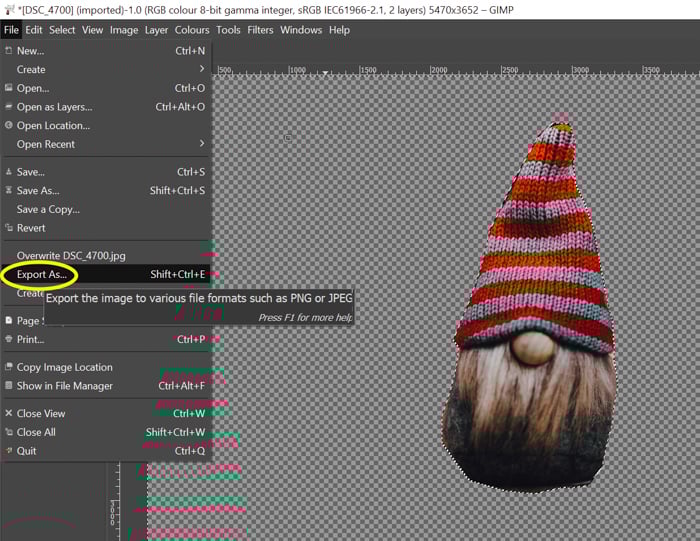Click the Ctrl+Alt+O shortcut text

pyautogui.click(x=180, y=107)
